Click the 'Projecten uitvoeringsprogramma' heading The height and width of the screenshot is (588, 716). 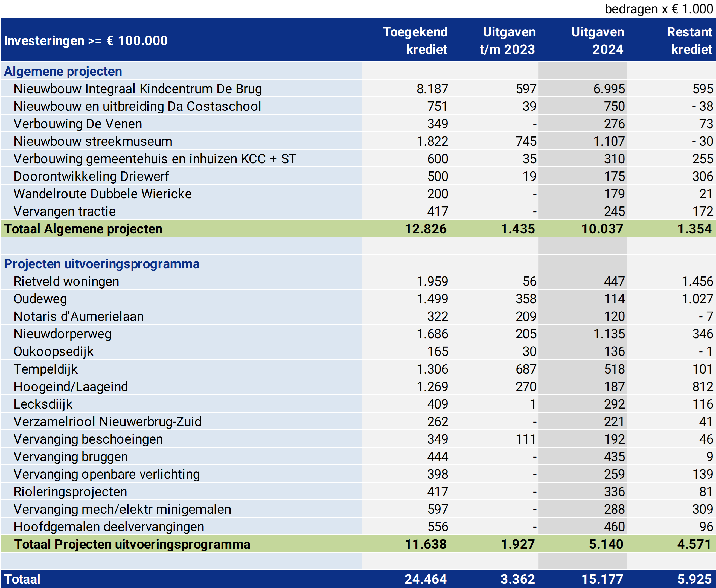click(102, 264)
